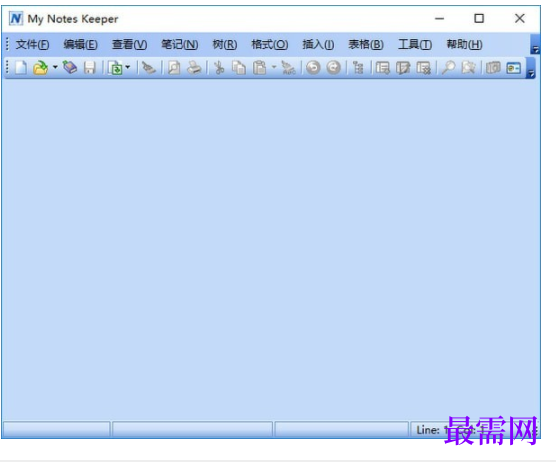Screen dimensions: 556x462
Task: Click the print preview icon
Action: (174, 67)
